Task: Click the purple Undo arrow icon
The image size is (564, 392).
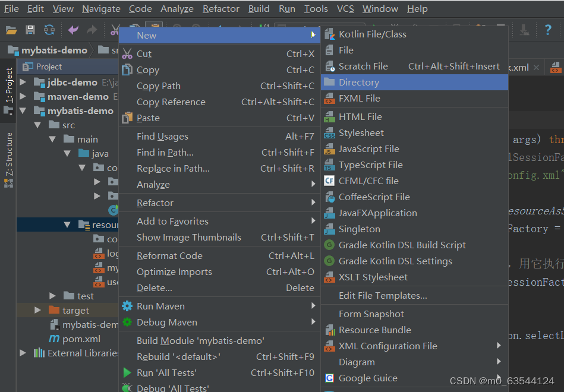Action: click(x=72, y=29)
